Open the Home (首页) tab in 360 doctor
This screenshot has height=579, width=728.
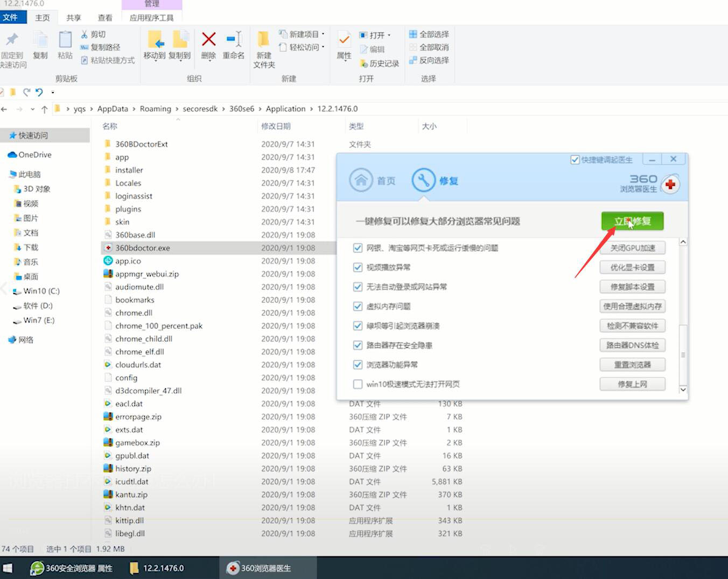coord(373,181)
